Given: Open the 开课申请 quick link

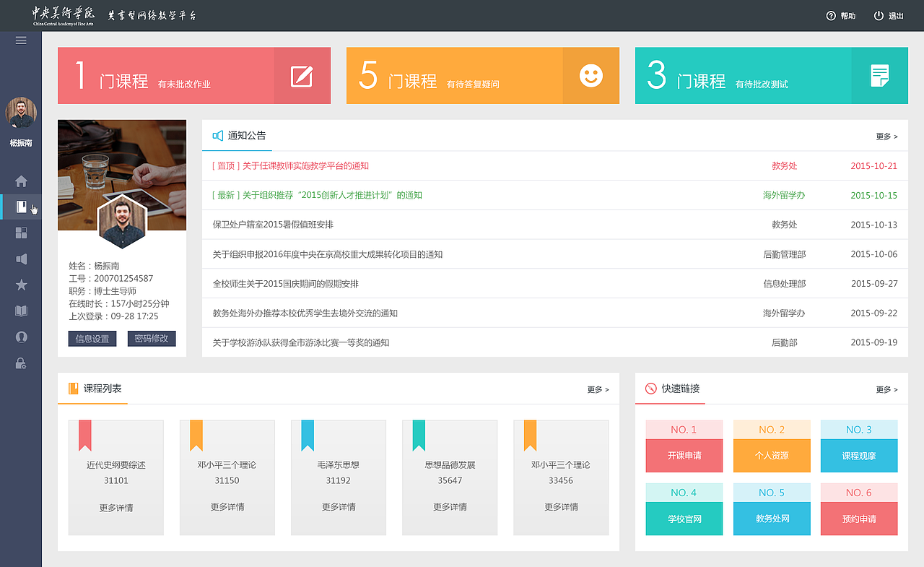Looking at the screenshot, I should coord(684,456).
